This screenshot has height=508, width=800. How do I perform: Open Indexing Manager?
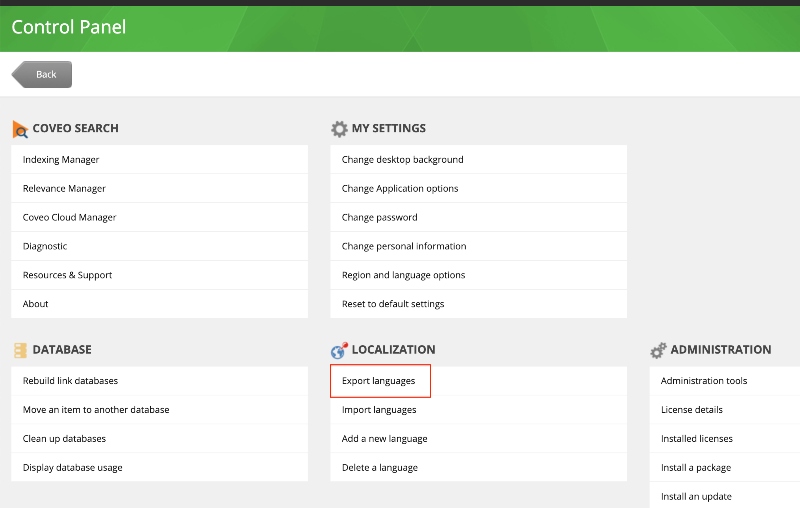pyautogui.click(x=160, y=160)
